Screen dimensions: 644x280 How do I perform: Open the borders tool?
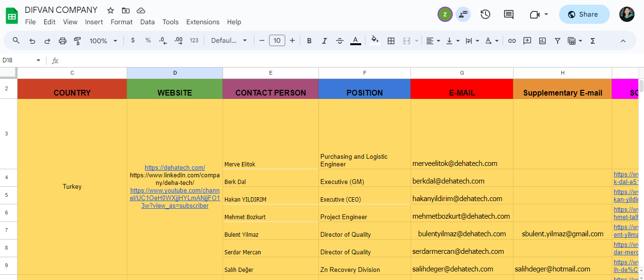point(391,41)
